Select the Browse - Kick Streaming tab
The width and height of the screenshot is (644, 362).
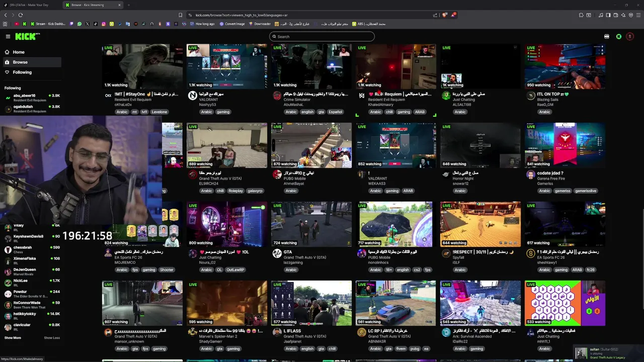point(92,5)
